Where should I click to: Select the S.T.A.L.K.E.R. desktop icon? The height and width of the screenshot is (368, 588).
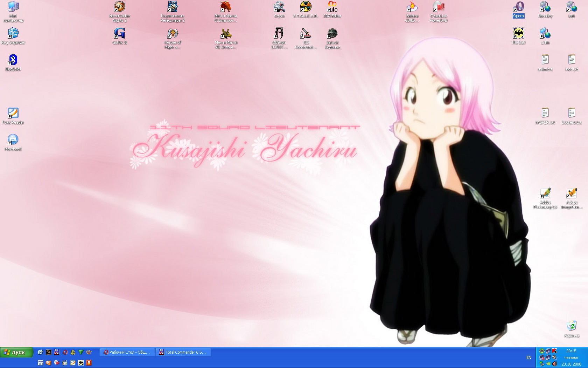pyautogui.click(x=306, y=9)
